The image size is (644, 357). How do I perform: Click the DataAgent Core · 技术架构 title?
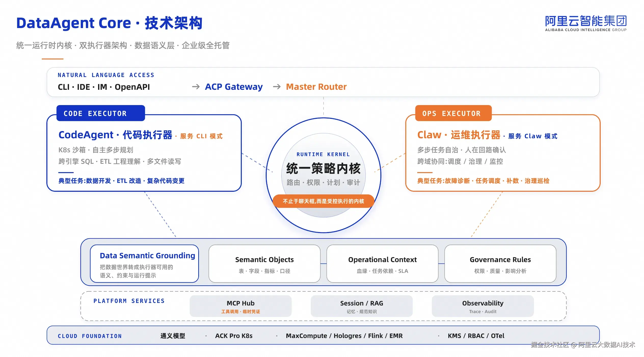coord(109,23)
